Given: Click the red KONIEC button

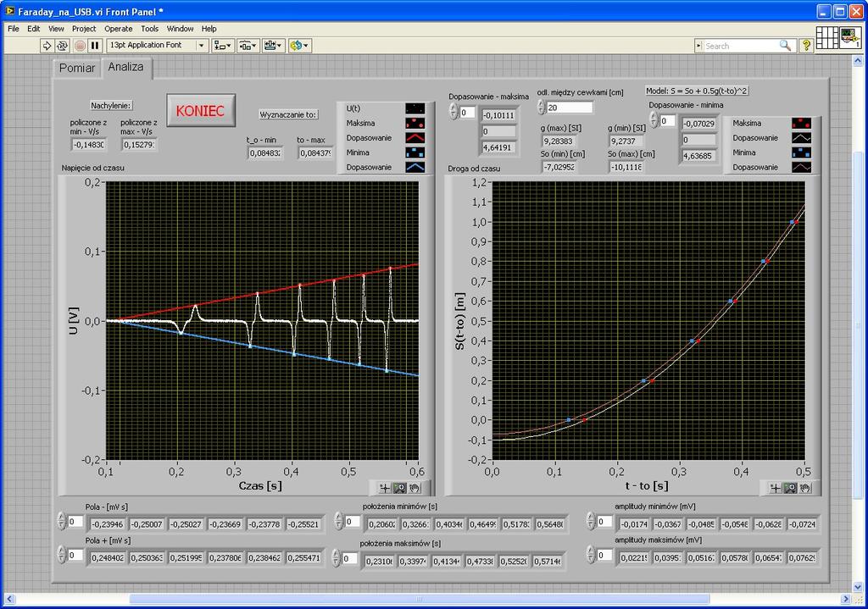Looking at the screenshot, I should pyautogui.click(x=200, y=111).
